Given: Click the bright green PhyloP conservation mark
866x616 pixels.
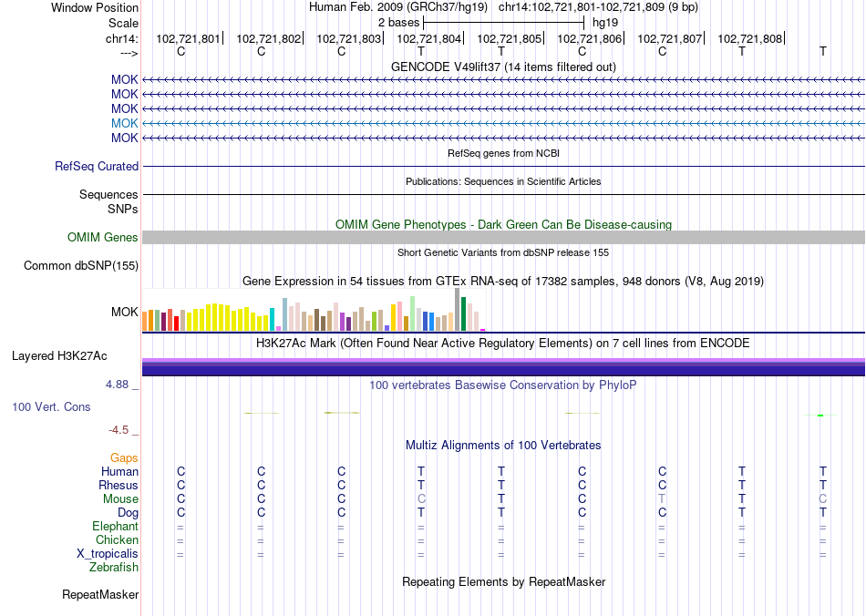Looking at the screenshot, I should [820, 416].
